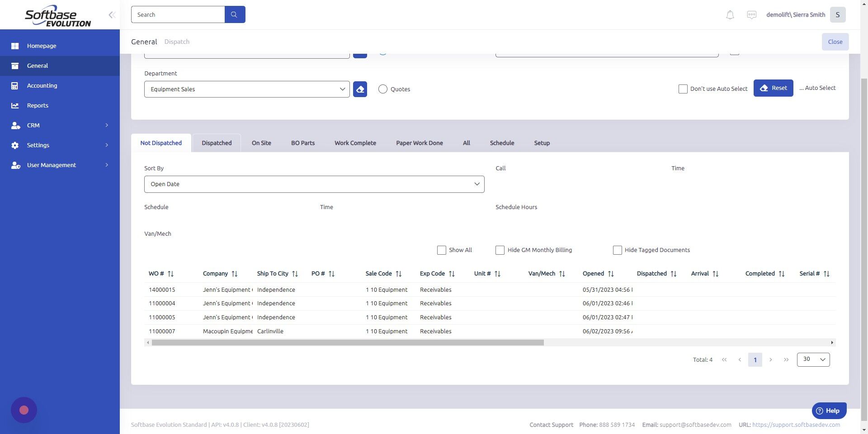This screenshot has width=868, height=434.
Task: Open the Accounting section from the sidebar
Action: (42, 85)
